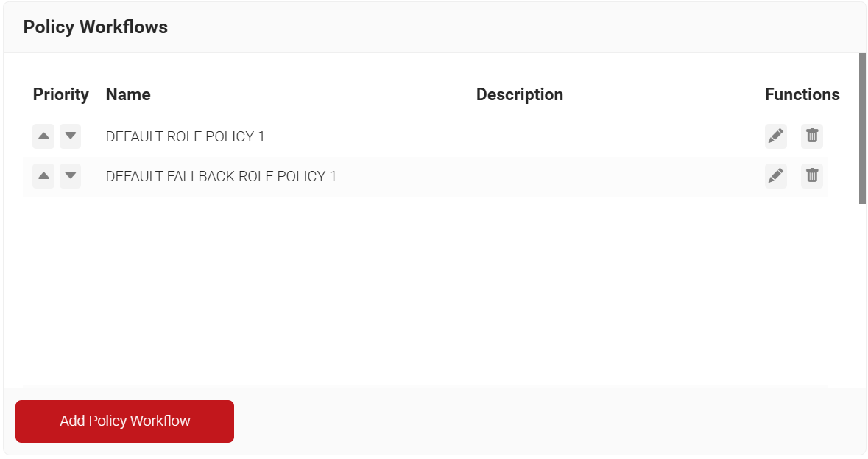Edit DEFAULT ROLE POLICY 1 with pencil icon

(775, 136)
